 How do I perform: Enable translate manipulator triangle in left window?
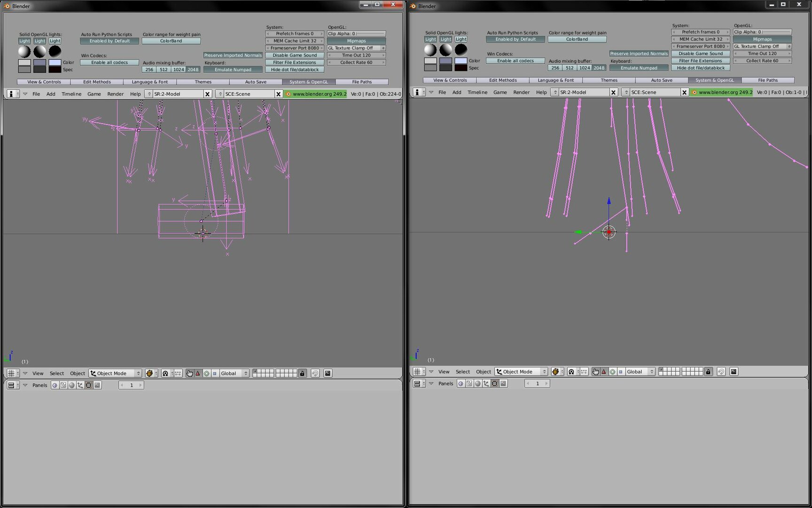(198, 373)
